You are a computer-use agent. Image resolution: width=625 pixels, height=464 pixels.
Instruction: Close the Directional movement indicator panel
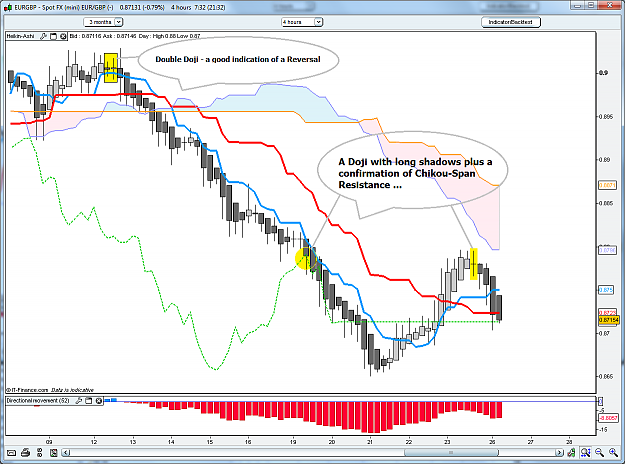(98, 401)
